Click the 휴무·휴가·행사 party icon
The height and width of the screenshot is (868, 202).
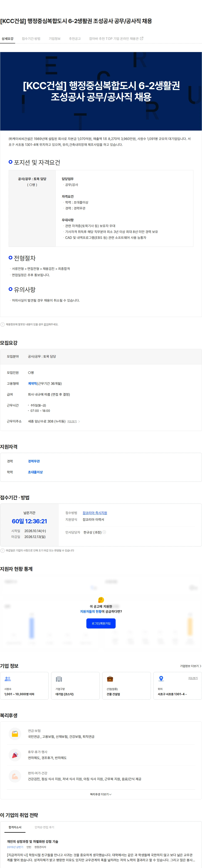(x=15, y=755)
